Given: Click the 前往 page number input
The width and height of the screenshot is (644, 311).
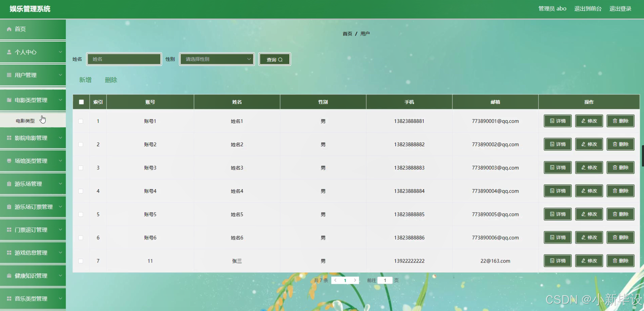Looking at the screenshot, I should click(385, 280).
